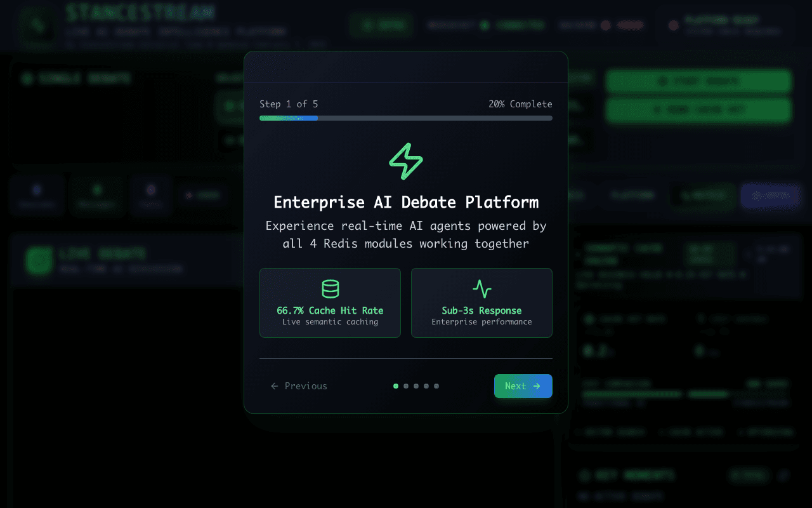This screenshot has width=812, height=508.
Task: Click the green START DEBATE button
Action: coord(698,81)
